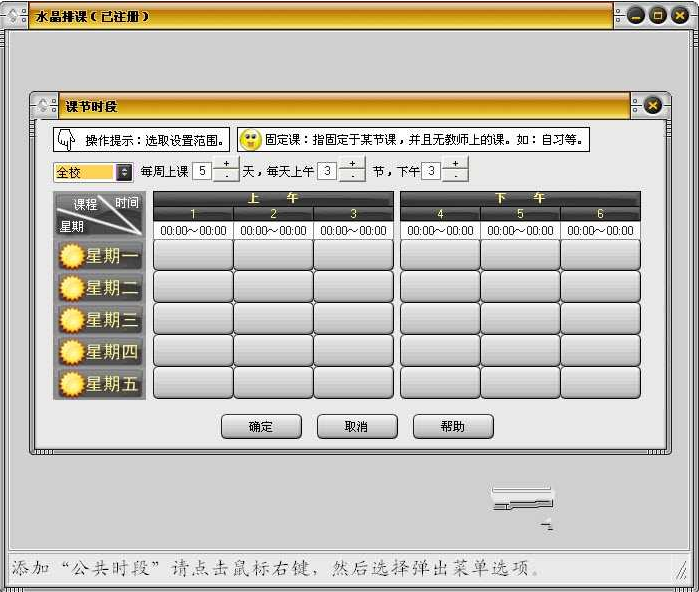
Task: Click the 下午 section header
Action: [520, 199]
